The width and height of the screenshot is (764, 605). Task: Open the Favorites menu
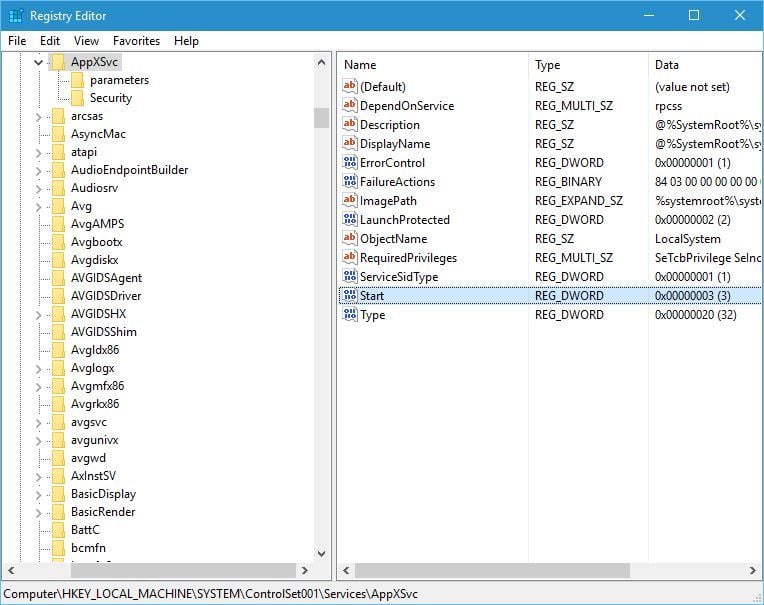136,41
